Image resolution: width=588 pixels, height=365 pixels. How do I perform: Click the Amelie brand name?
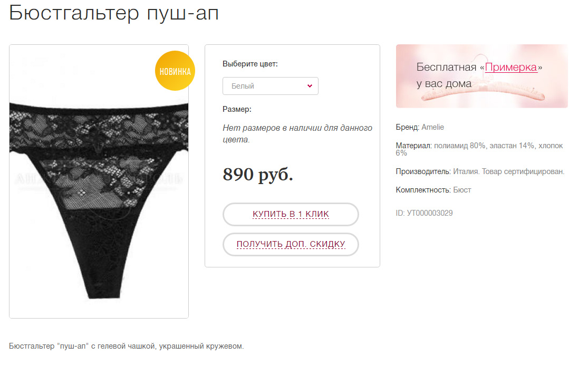pos(432,127)
